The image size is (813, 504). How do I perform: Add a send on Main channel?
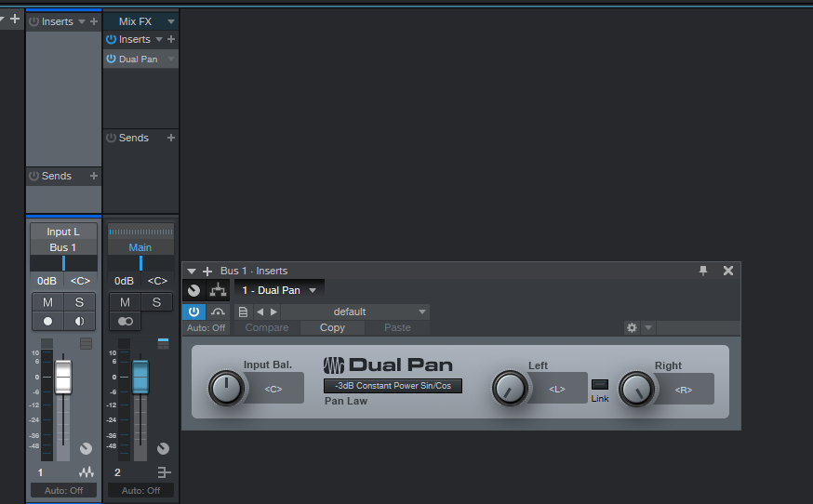pyautogui.click(x=171, y=138)
